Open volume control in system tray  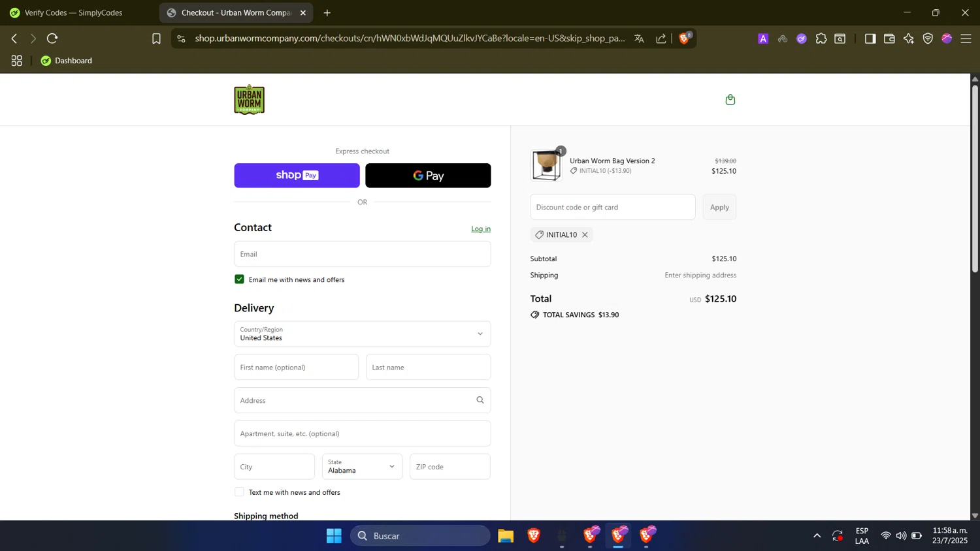pos(901,536)
